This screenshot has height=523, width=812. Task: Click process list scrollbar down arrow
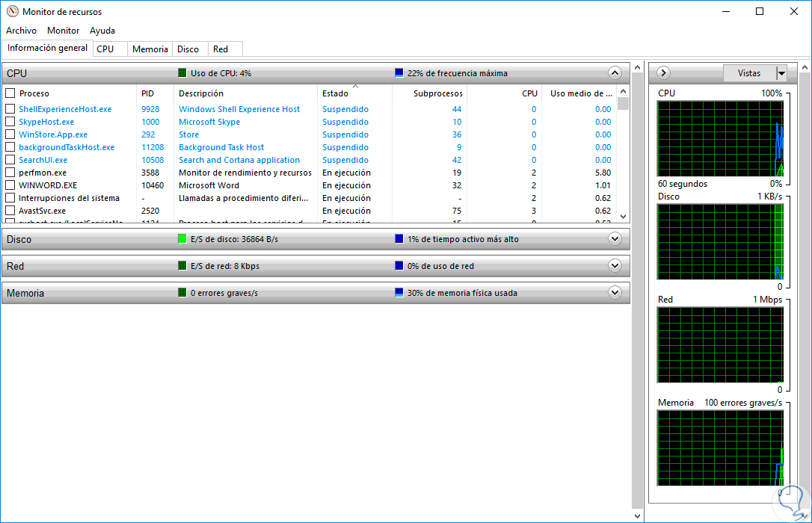coord(623,217)
